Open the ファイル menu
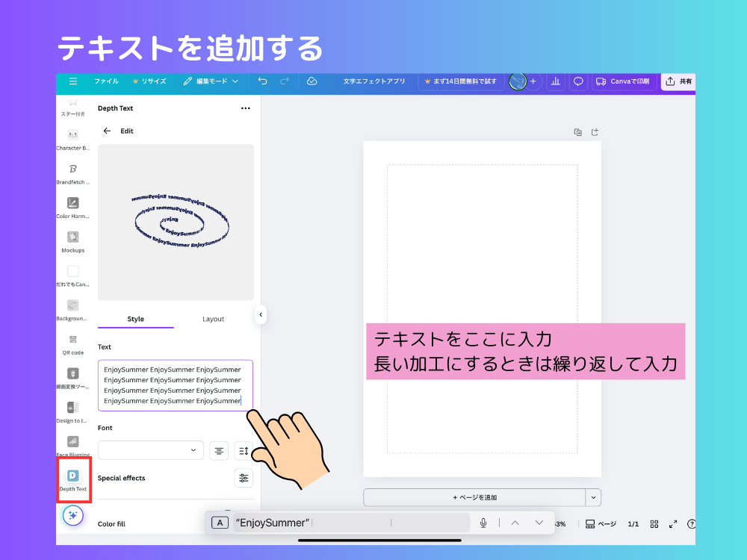This screenshot has width=747, height=560. (x=107, y=81)
